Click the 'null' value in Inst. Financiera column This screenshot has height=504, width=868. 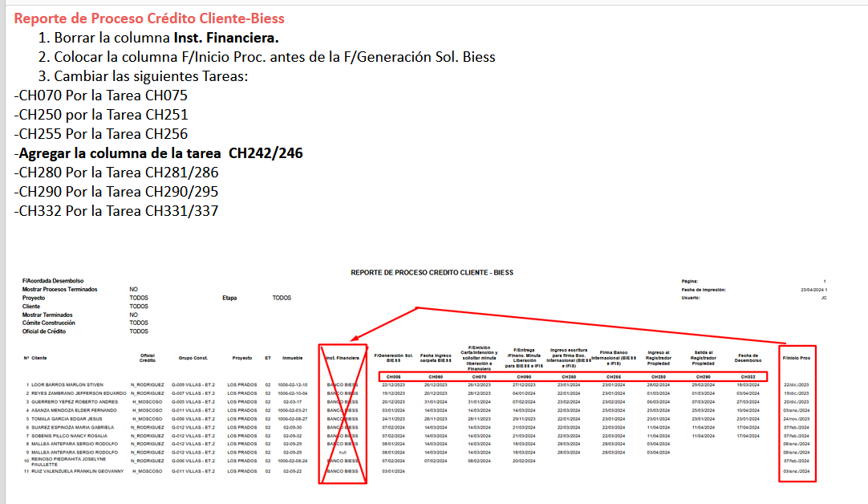(x=343, y=453)
